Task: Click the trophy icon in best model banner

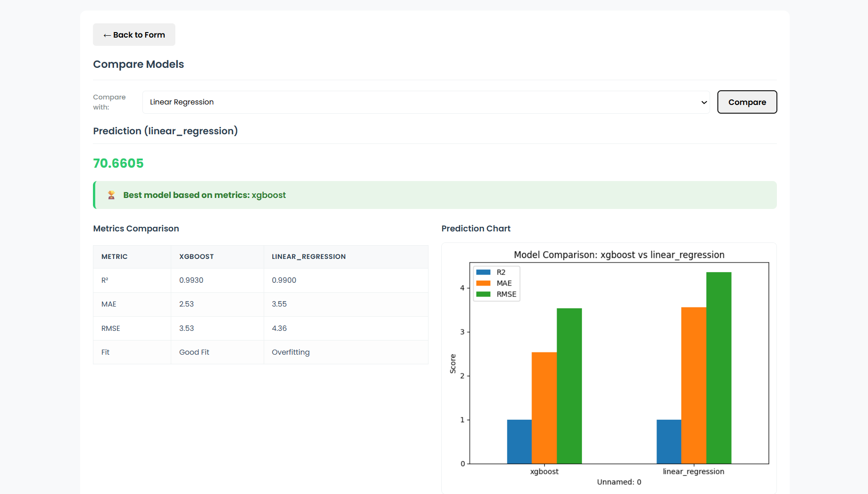Action: point(111,195)
